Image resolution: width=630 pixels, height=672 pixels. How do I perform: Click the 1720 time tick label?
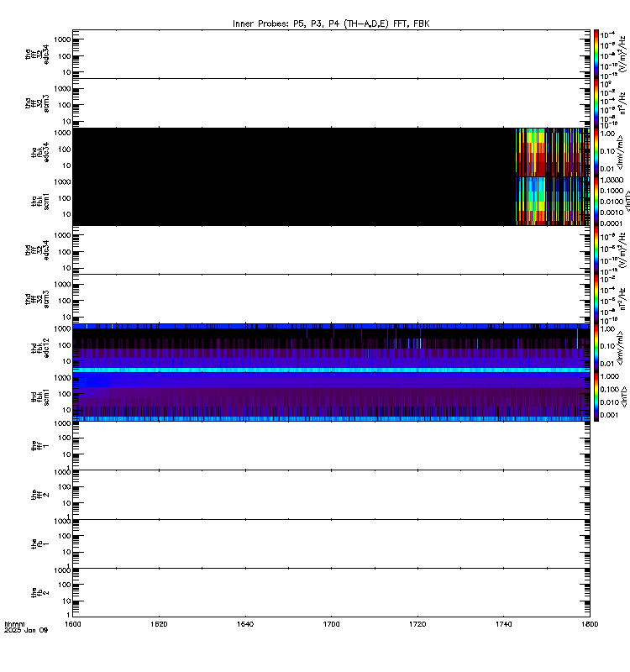tap(417, 624)
